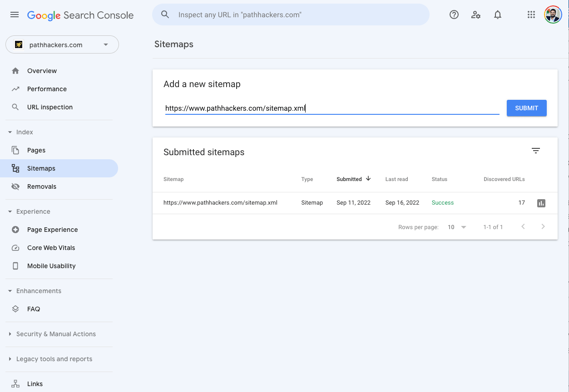Open the Mobile Usability report
This screenshot has height=392, width=569.
click(51, 266)
